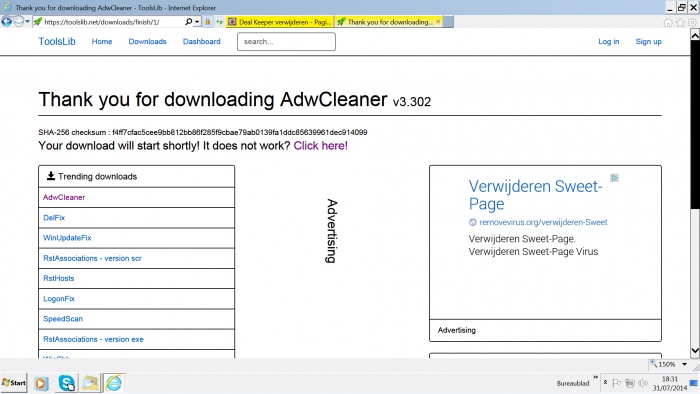Click the Show desktop button
Image resolution: width=700 pixels, height=394 pixels.
[694, 383]
